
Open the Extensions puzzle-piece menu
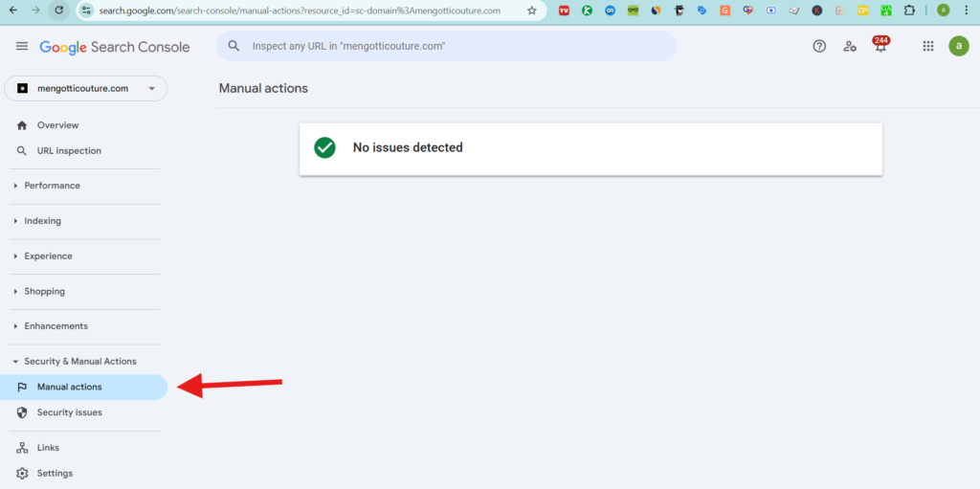[909, 11]
